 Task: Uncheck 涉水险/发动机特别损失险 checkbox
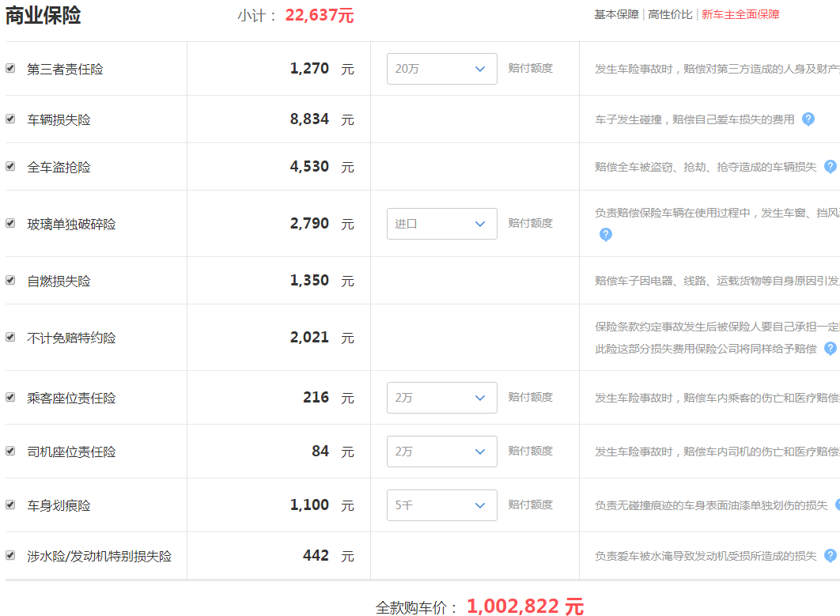10,555
